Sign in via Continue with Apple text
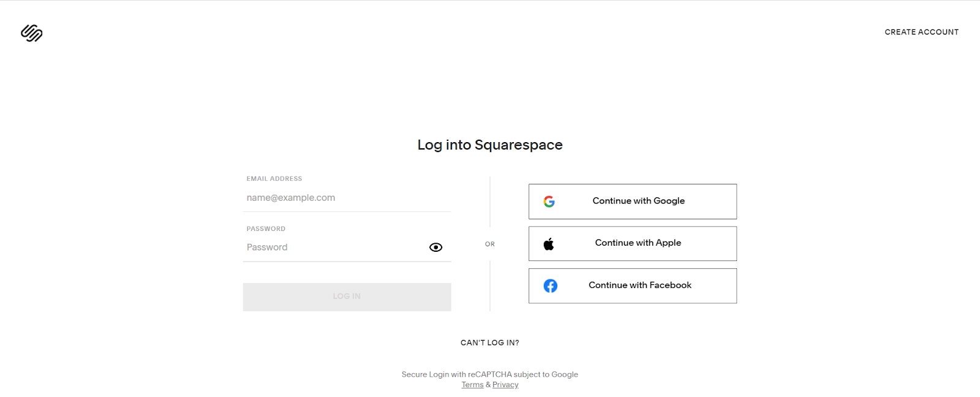The height and width of the screenshot is (397, 980). click(x=638, y=243)
